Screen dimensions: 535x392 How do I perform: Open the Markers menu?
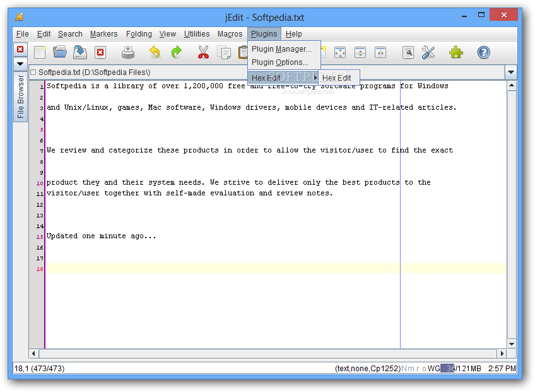(103, 34)
